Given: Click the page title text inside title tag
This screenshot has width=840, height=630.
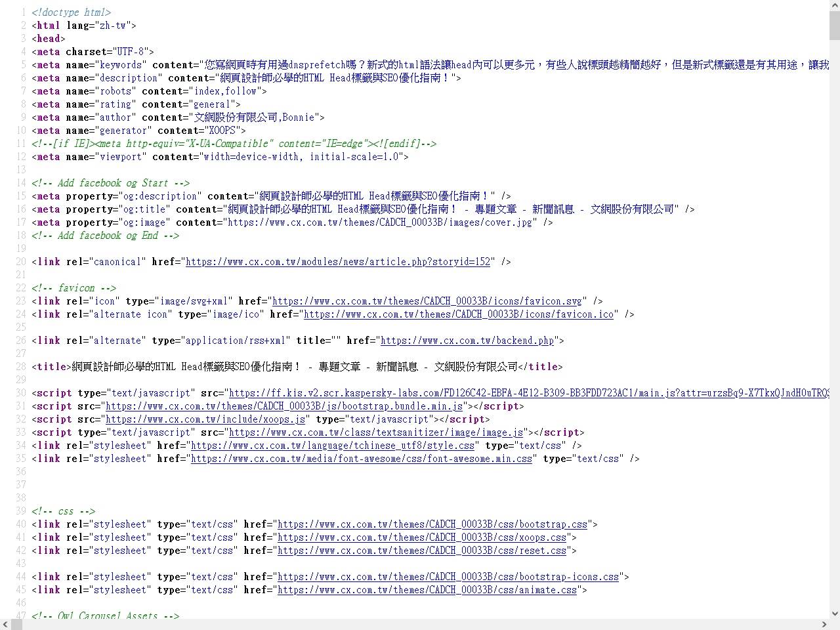Looking at the screenshot, I should (x=294, y=367).
